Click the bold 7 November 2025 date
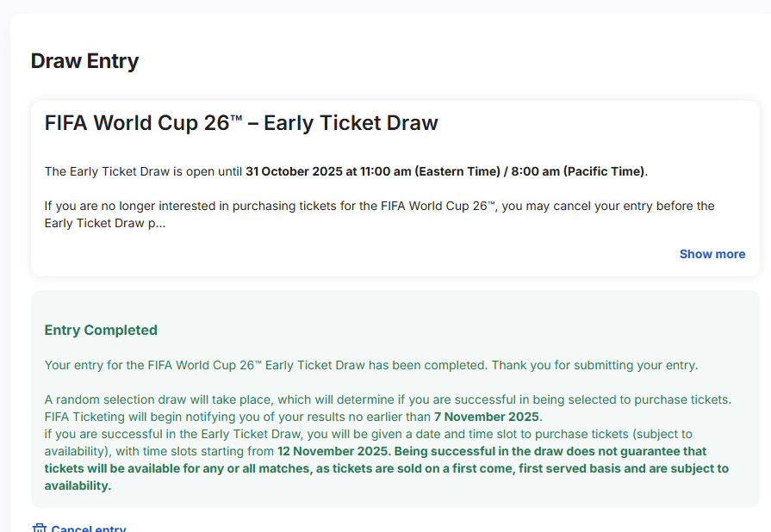The width and height of the screenshot is (771, 532). click(x=487, y=417)
